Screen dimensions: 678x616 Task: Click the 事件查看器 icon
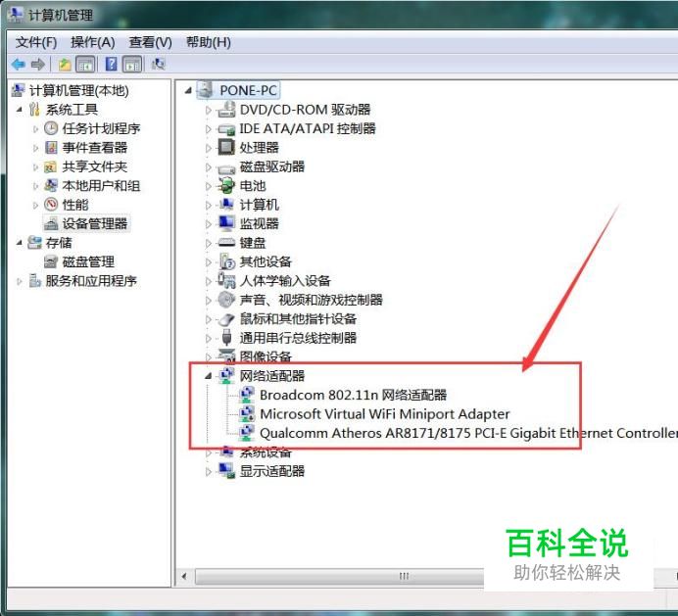coord(51,148)
